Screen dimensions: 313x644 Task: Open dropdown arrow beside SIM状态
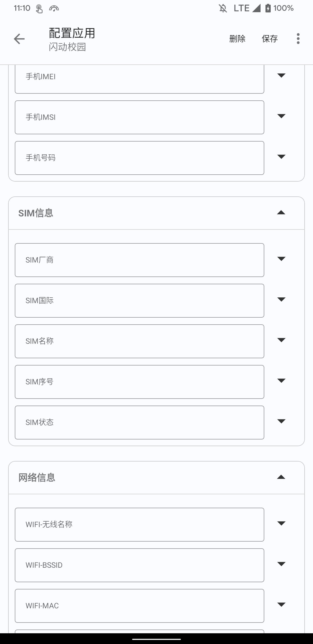click(x=281, y=422)
